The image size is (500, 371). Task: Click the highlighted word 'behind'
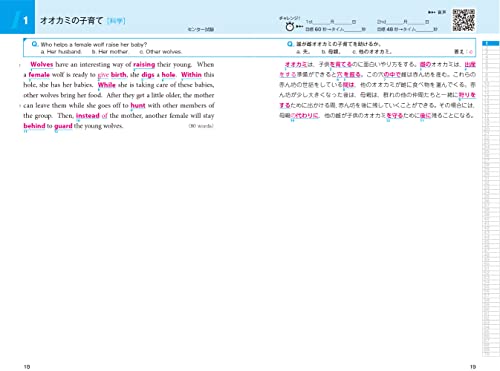click(34, 126)
